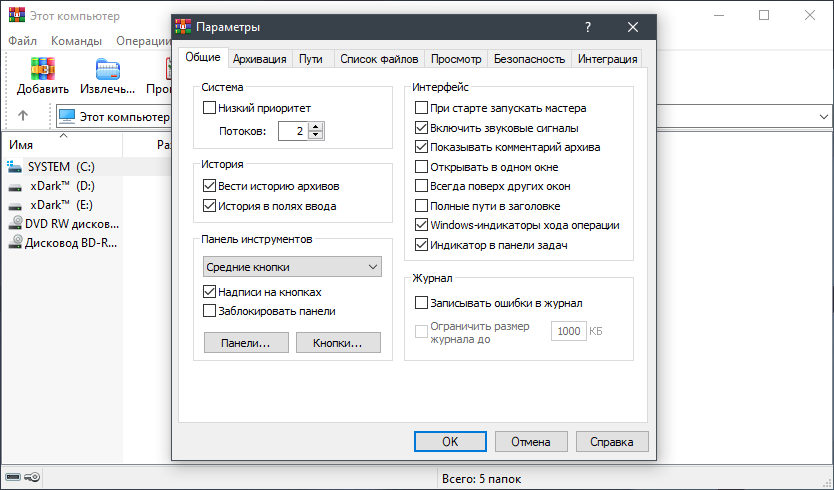Enable Открывать в одном окне

click(x=421, y=167)
